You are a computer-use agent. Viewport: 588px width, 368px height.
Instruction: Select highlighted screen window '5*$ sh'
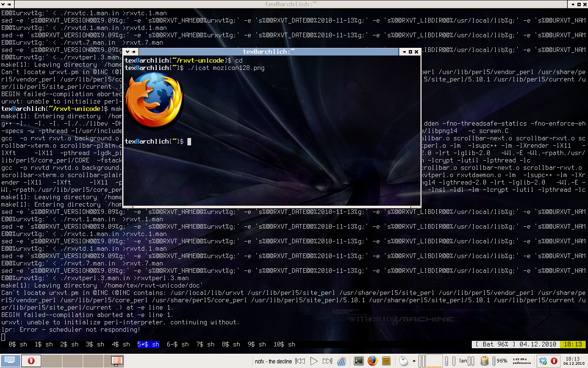[x=148, y=344]
